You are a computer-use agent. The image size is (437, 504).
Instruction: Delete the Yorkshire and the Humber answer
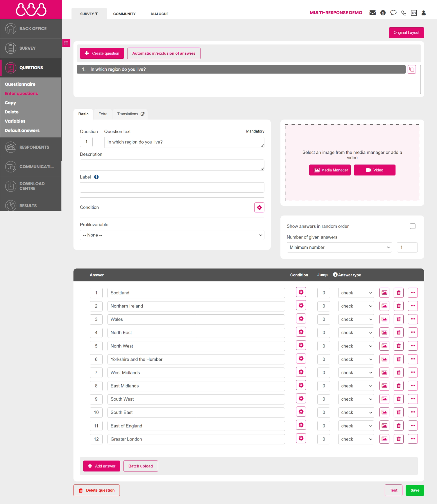click(x=399, y=359)
